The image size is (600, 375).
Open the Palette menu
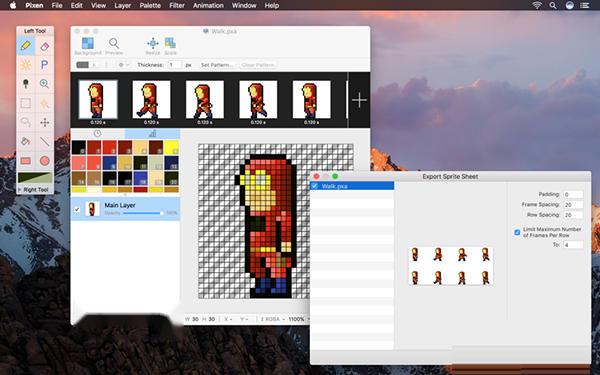[x=150, y=5]
